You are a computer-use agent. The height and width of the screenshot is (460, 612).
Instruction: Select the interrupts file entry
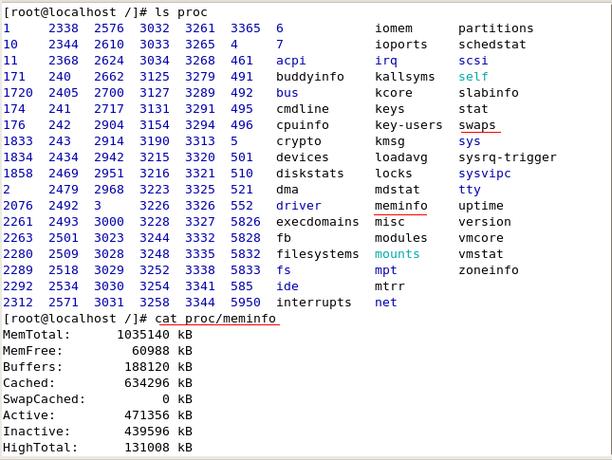(x=313, y=302)
